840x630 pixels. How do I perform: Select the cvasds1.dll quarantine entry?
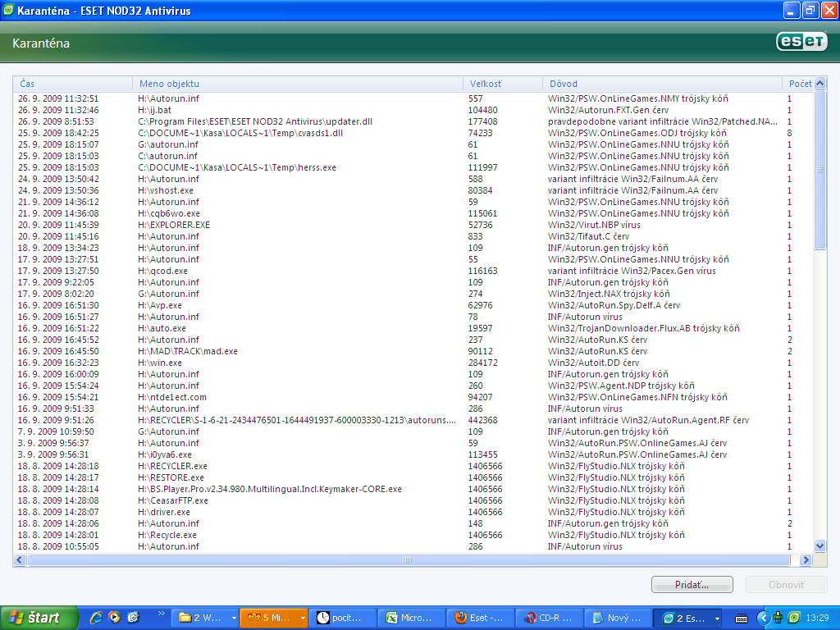point(413,133)
